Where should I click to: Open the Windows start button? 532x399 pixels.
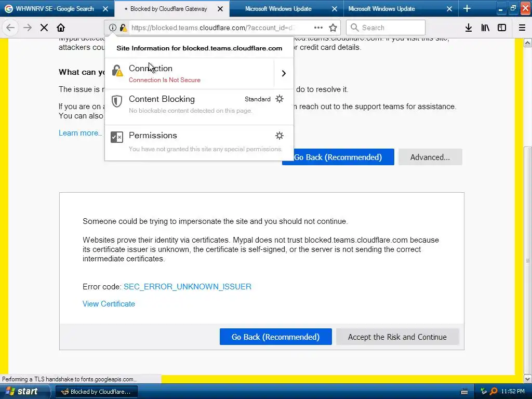point(24,391)
